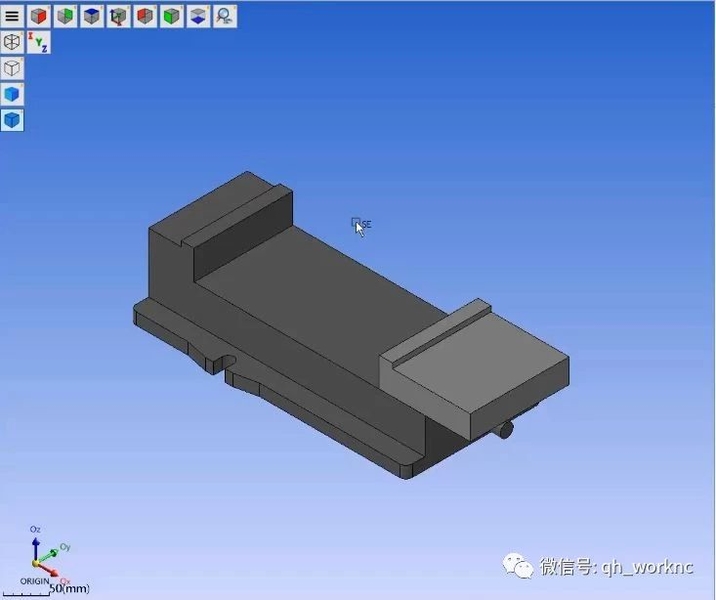Image resolution: width=716 pixels, height=600 pixels.
Task: Click the ORIGIN axis triad
Action: pyautogui.click(x=47, y=556)
